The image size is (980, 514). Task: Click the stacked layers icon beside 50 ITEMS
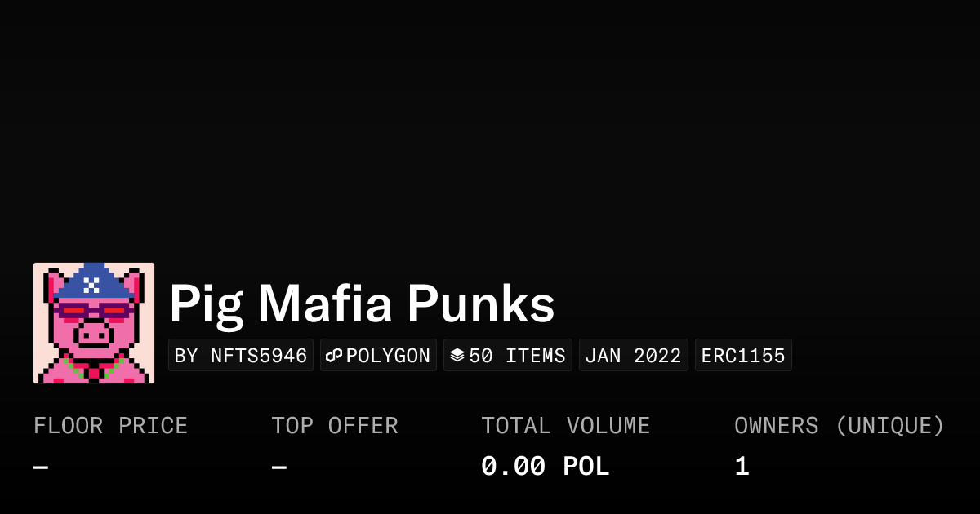click(x=457, y=356)
